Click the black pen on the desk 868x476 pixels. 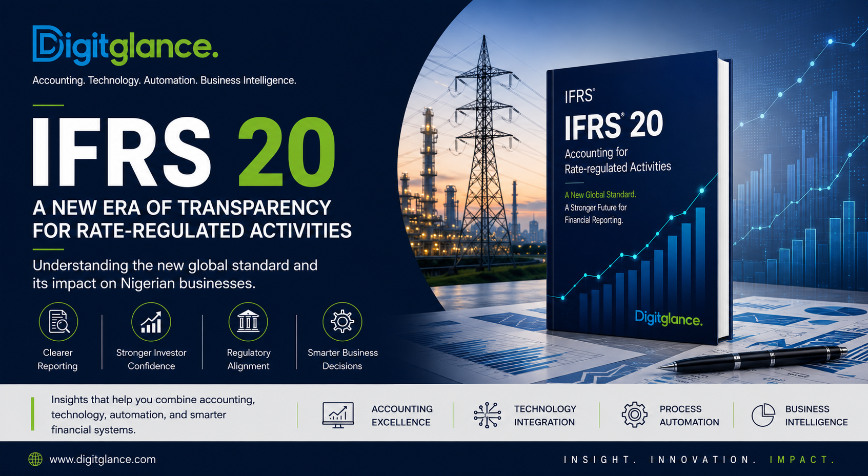coord(752,359)
